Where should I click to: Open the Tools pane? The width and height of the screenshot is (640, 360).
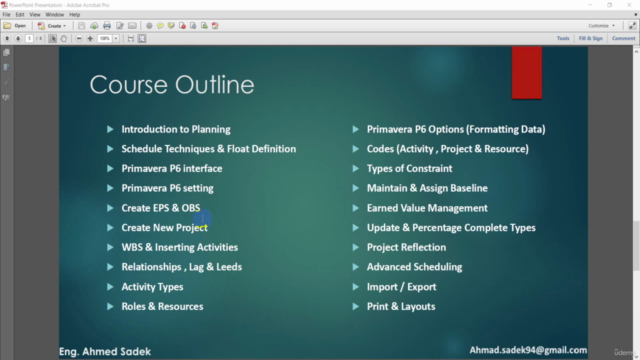pyautogui.click(x=563, y=38)
